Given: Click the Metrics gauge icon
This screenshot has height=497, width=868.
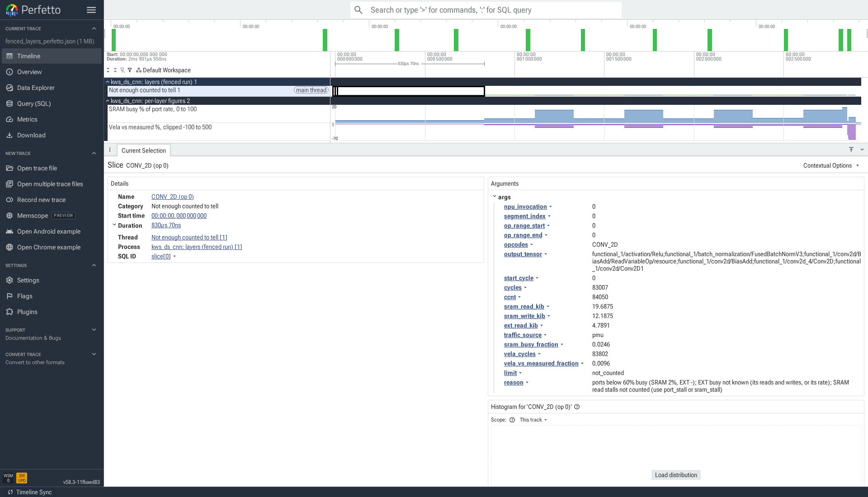Looking at the screenshot, I should pyautogui.click(x=9, y=119).
